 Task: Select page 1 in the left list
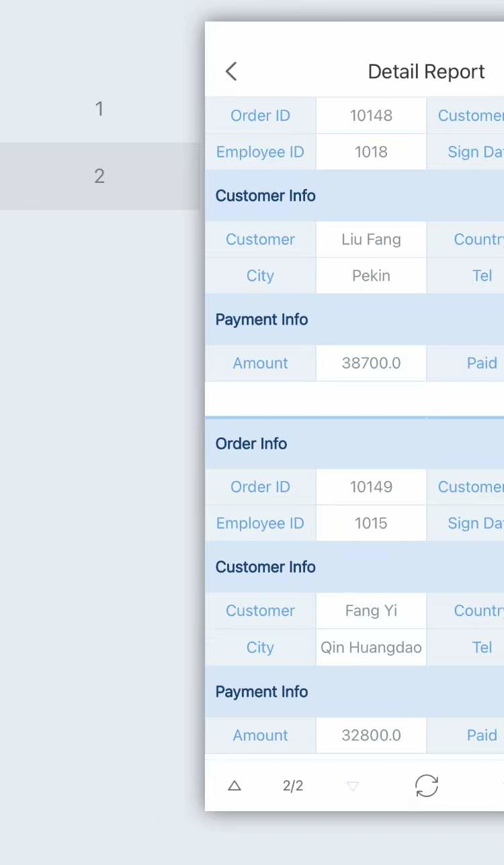point(99,108)
